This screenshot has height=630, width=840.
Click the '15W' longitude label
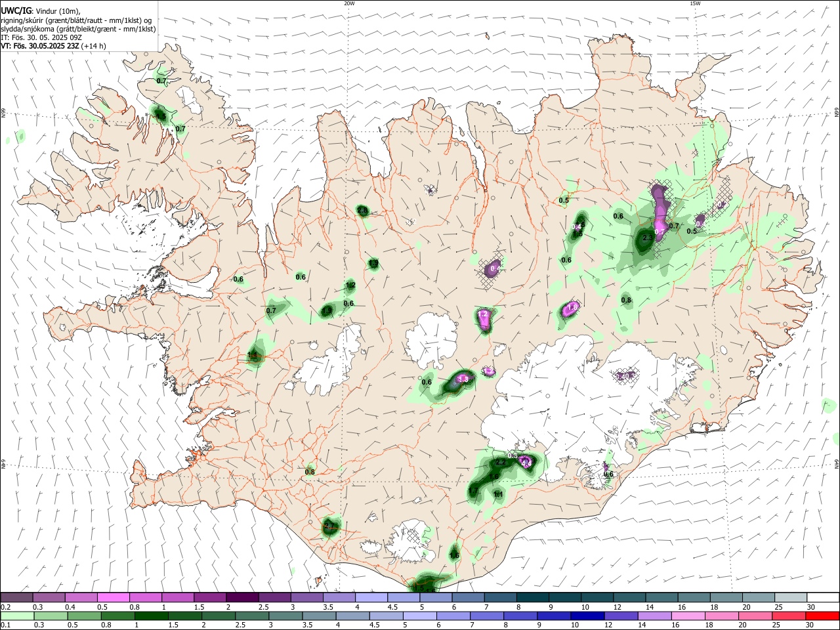pos(695,3)
